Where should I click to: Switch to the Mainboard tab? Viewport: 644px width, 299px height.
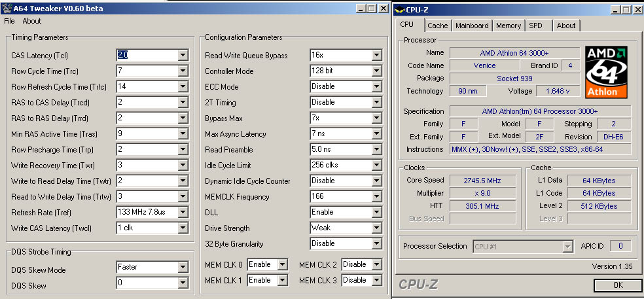point(472,26)
